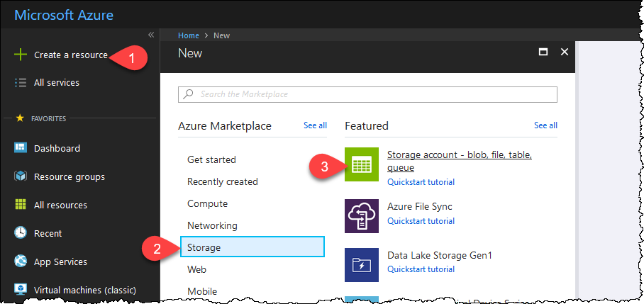Select the Web category

click(x=196, y=269)
